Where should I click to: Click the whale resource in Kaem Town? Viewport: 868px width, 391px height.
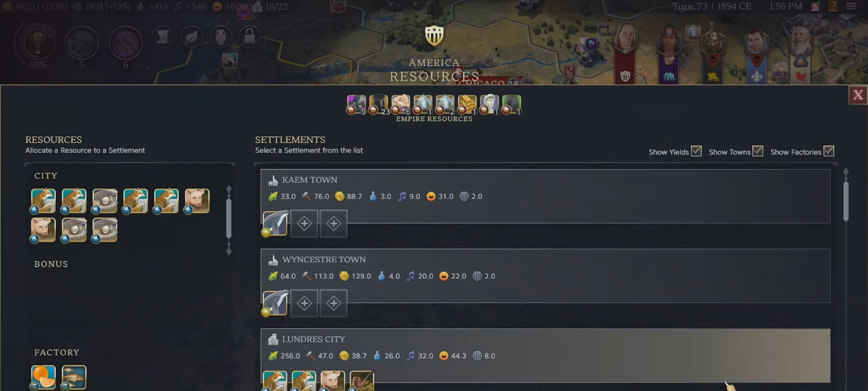point(275,223)
